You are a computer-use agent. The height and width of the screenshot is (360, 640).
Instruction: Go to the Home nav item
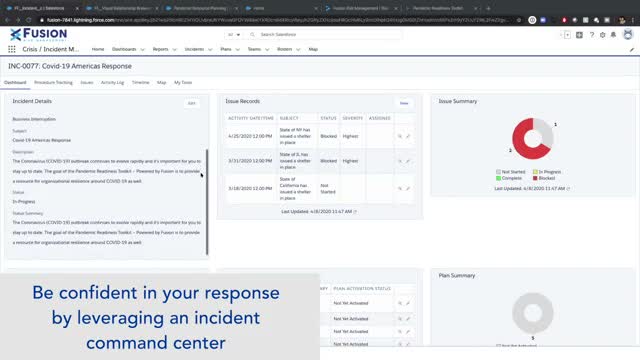[x=98, y=49]
